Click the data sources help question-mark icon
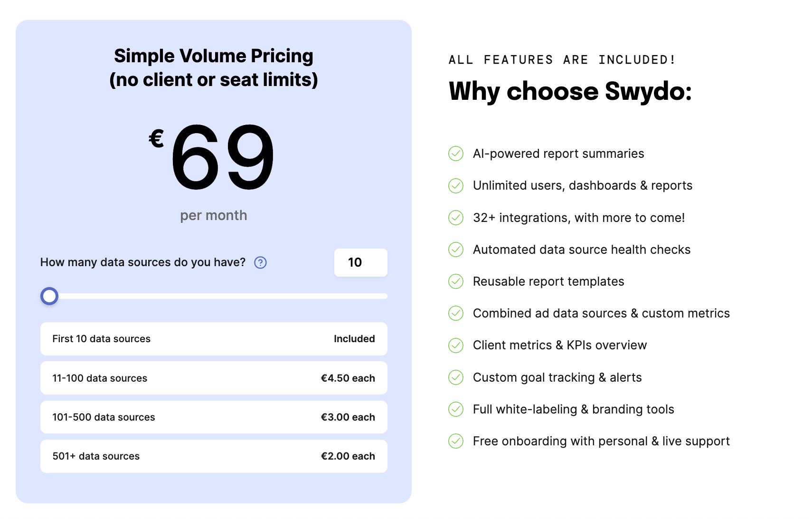Image resolution: width=812 pixels, height=519 pixels. pyautogui.click(x=260, y=262)
